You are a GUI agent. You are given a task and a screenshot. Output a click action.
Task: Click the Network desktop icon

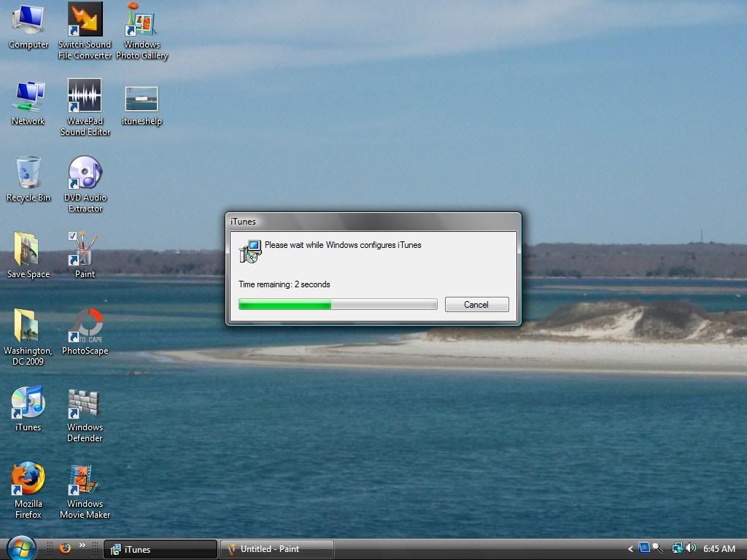point(28,102)
